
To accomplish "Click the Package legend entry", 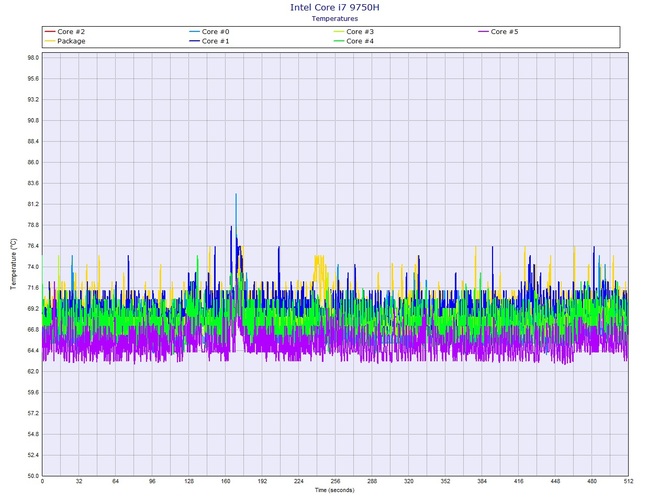I will coord(65,41).
